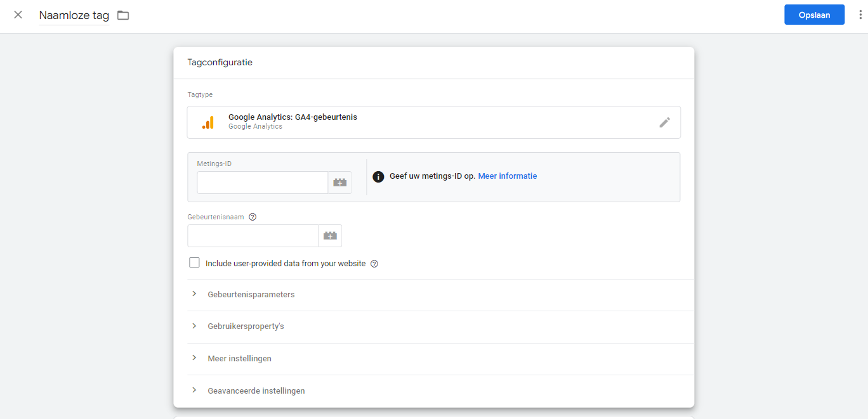Select the Google Analytics: GA4-gebeurtenis tag type
Image resolution: width=868 pixels, height=419 pixels.
click(x=433, y=122)
